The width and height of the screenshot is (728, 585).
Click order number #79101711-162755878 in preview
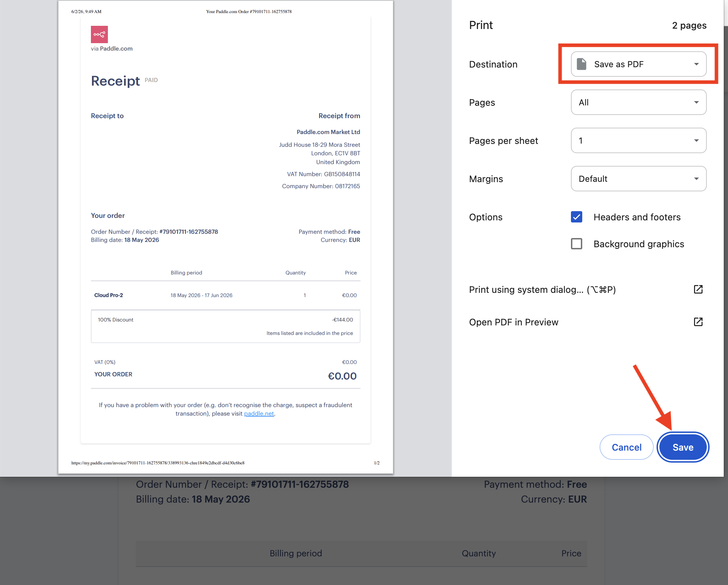[x=189, y=232]
